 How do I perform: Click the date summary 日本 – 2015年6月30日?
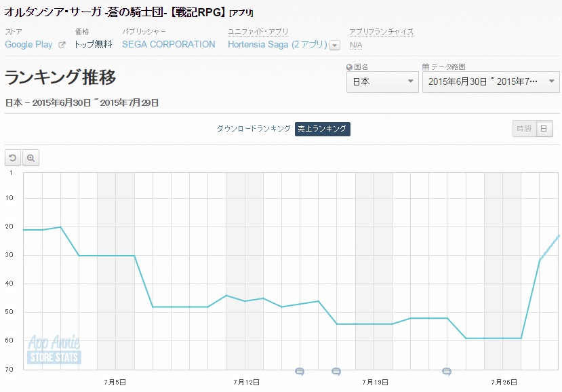(x=82, y=103)
